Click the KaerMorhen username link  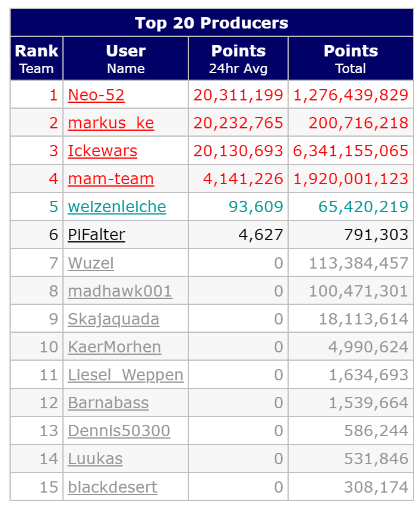(x=115, y=347)
